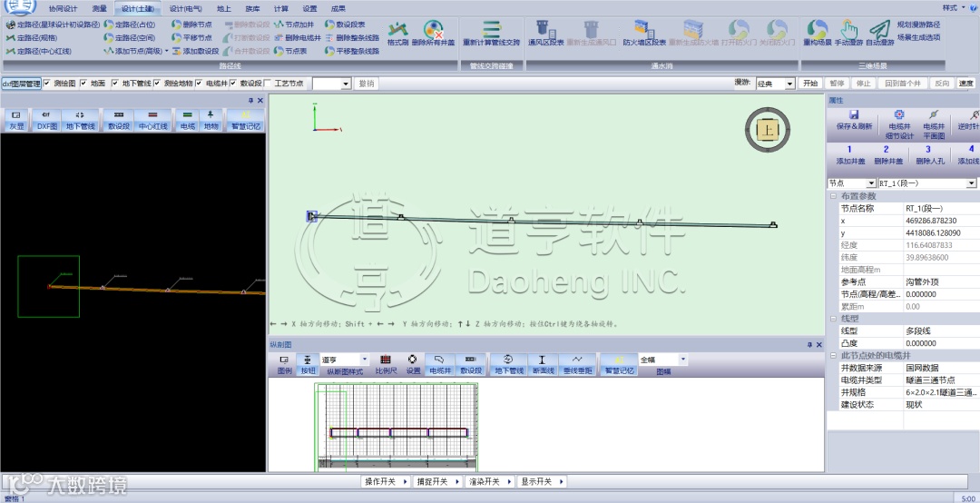Open the 防火墙区段表 tool
Image resolution: width=980 pixels, height=503 pixels.
point(643,33)
